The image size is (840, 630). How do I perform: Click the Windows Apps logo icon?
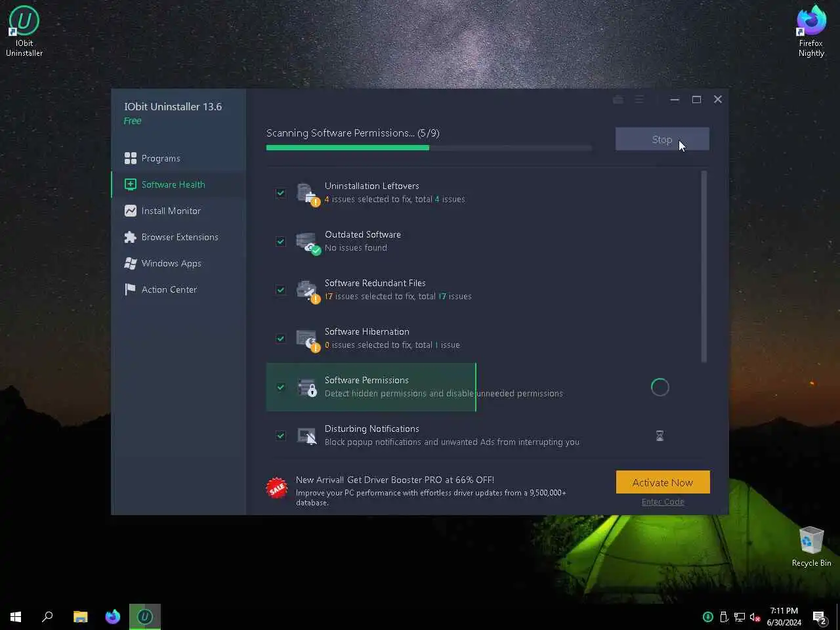click(x=131, y=263)
